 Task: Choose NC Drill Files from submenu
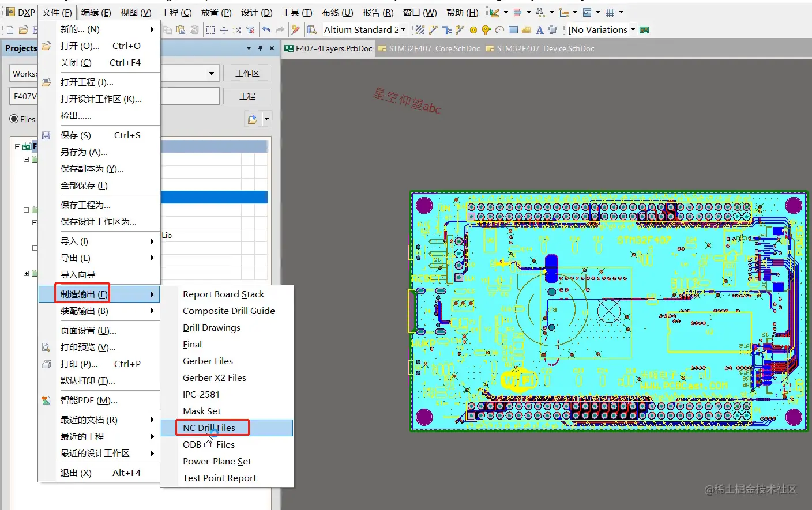(x=209, y=428)
